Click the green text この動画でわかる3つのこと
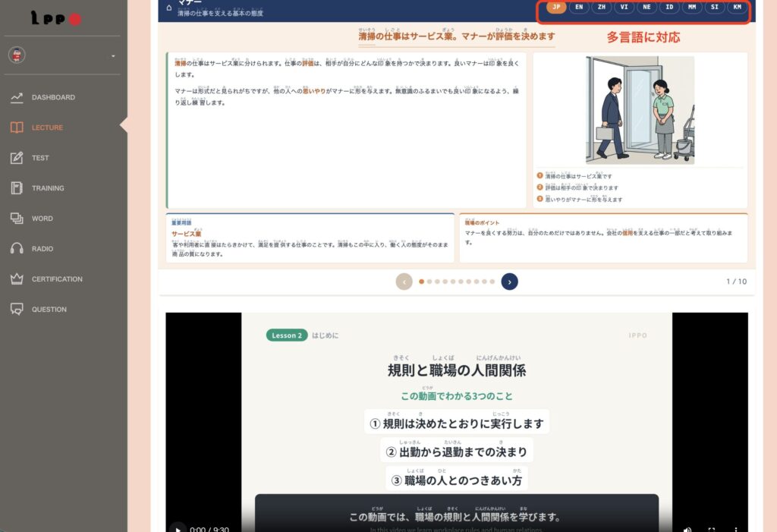The height and width of the screenshot is (532, 777). click(456, 396)
